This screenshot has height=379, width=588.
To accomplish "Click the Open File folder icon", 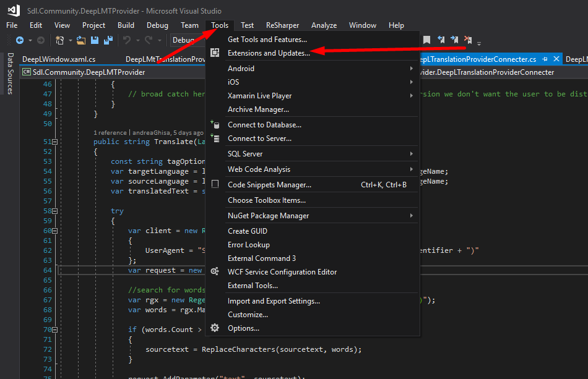I will tap(82, 40).
